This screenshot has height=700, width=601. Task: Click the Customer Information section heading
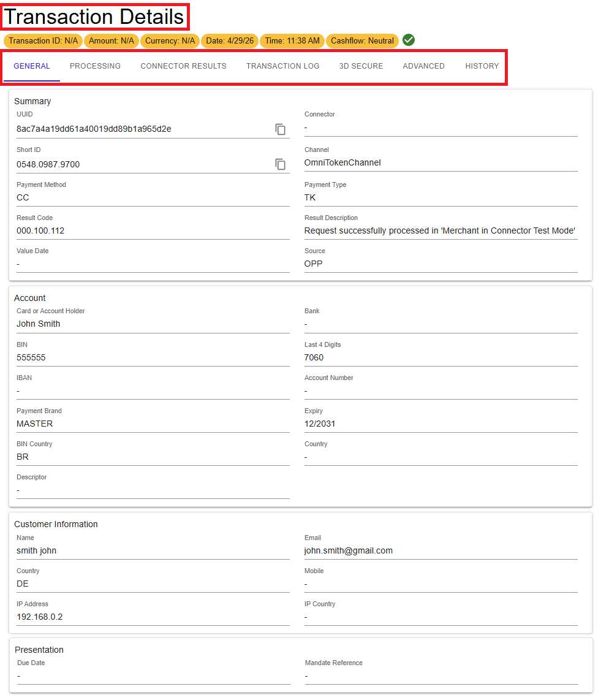pyautogui.click(x=56, y=524)
